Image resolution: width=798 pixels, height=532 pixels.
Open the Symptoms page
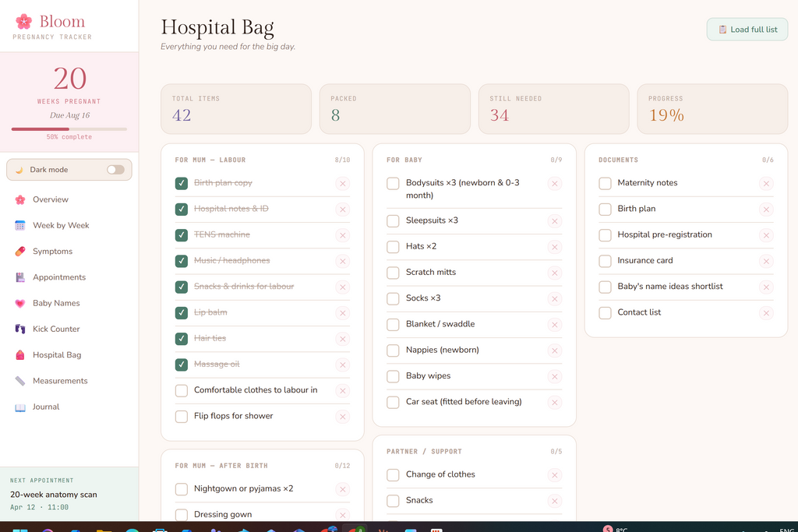69,252
